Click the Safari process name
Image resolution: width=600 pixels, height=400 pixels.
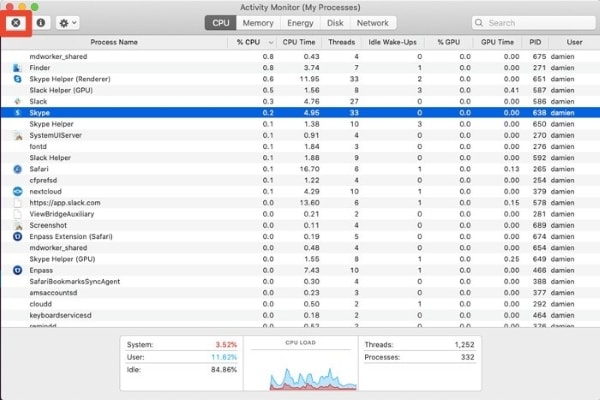click(39, 169)
